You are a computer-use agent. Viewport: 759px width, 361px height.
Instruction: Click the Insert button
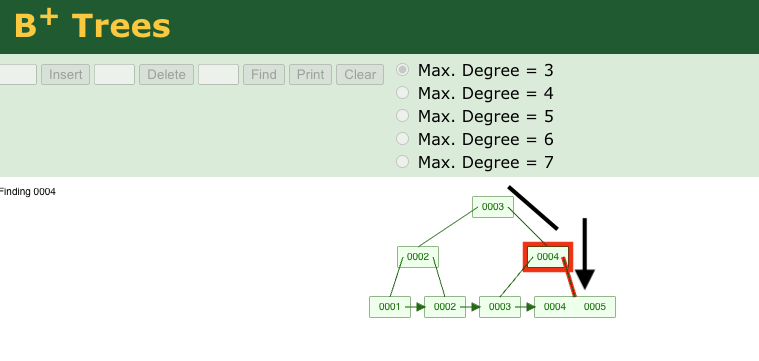click(x=65, y=75)
